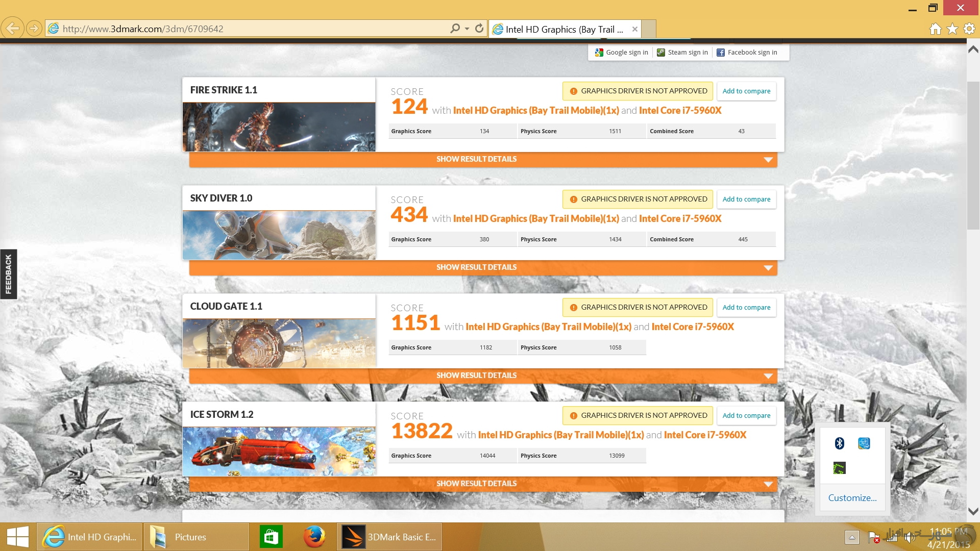Go back using the browser back arrow
Viewport: 980px width, 551px height.
click(x=13, y=29)
